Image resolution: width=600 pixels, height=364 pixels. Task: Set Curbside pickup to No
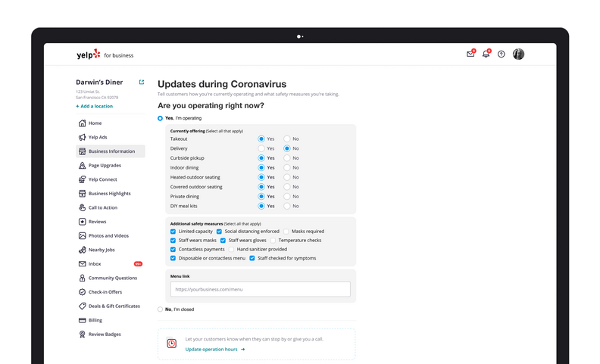click(x=286, y=158)
